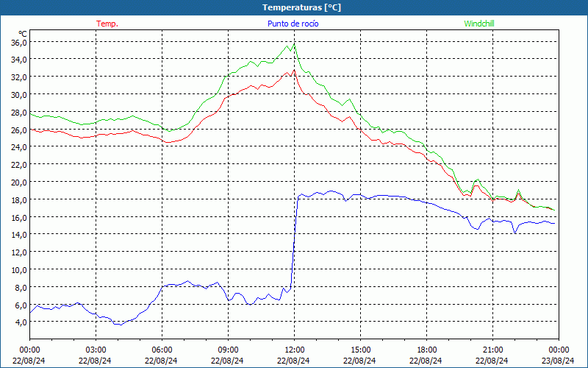
Task: Click the 15:00 time axis label
Action: coord(360,350)
